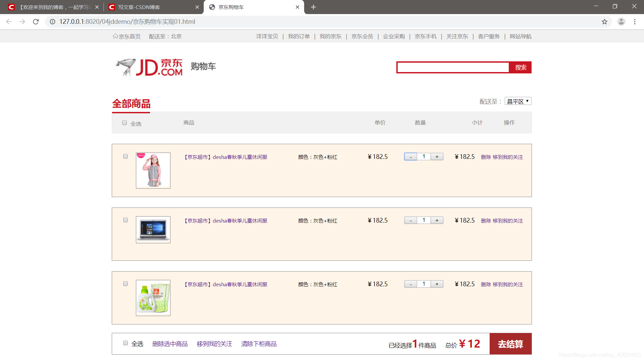Click the laptop item product title
The width and height of the screenshot is (644, 361).
click(x=226, y=221)
